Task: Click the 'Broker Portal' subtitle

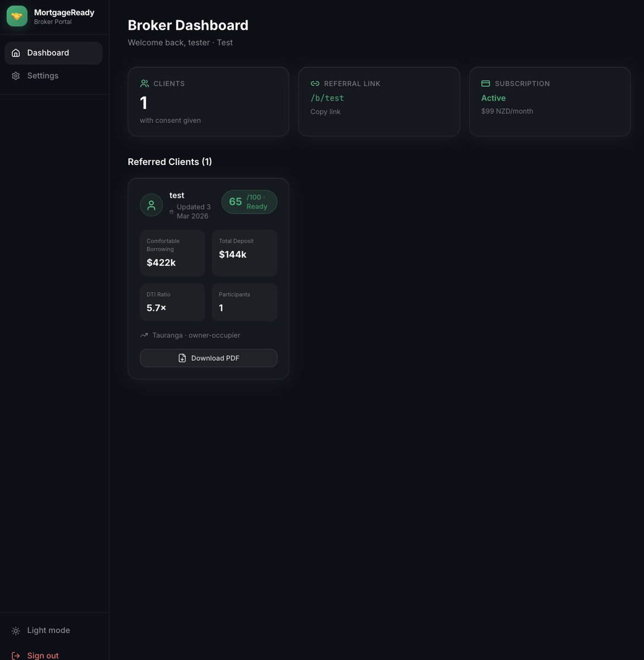Action: point(53,22)
